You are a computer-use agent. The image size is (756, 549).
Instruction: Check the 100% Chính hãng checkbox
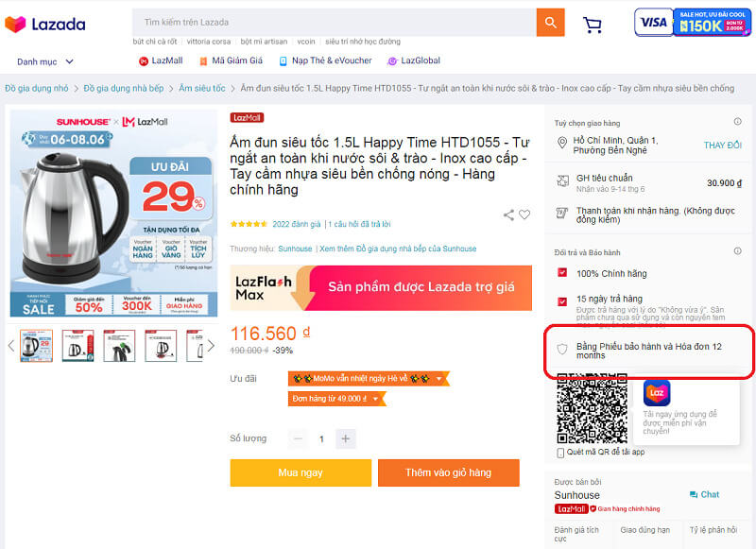click(562, 273)
